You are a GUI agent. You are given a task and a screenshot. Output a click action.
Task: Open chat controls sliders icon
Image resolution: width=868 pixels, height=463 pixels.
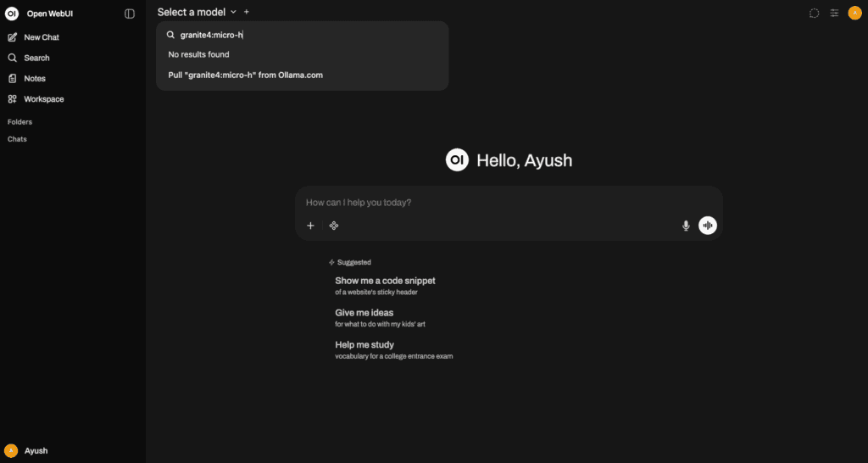(x=835, y=13)
